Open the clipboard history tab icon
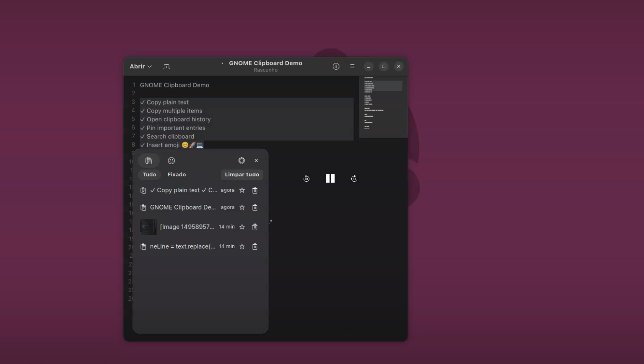Screen dimensions: 644x364 pyautogui.click(x=148, y=161)
